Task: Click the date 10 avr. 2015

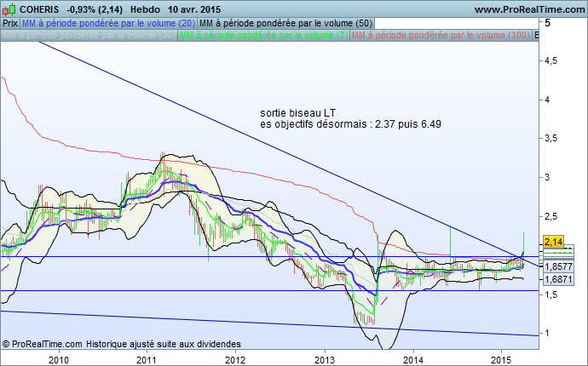Action: tap(194, 9)
